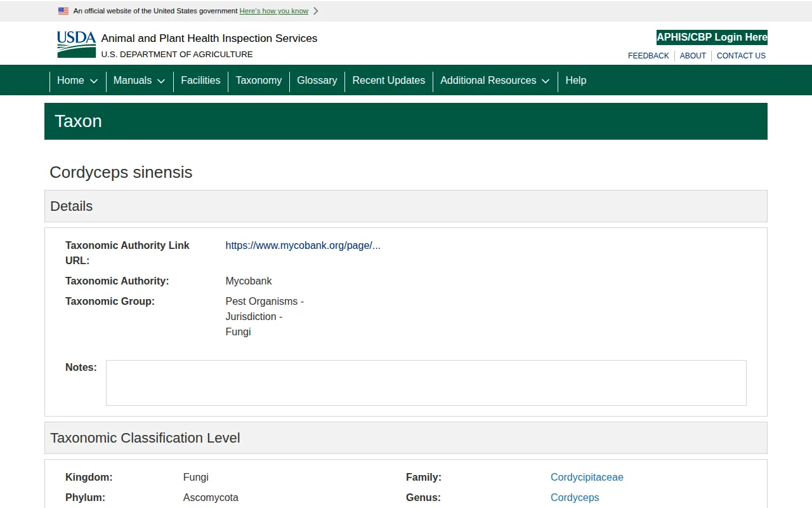Image resolution: width=812 pixels, height=508 pixels.
Task: Click the 'Animal and Plant Health Inspection Services' title
Action: [x=209, y=38]
